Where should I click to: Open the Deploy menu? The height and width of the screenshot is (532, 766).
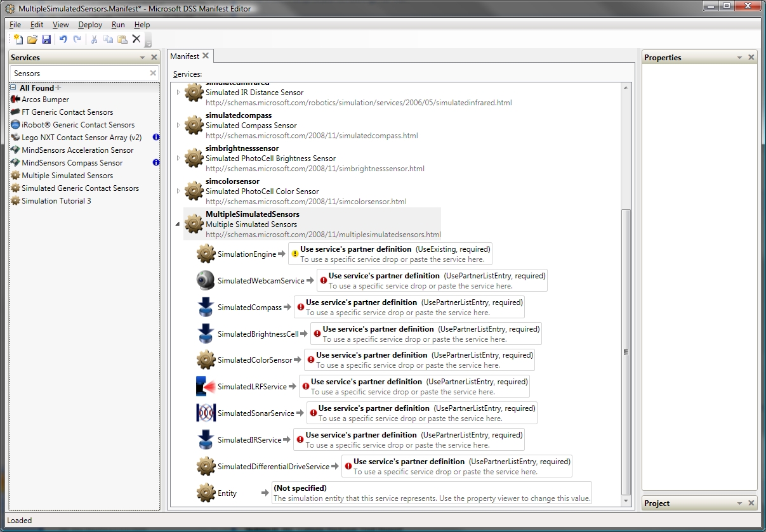90,25
